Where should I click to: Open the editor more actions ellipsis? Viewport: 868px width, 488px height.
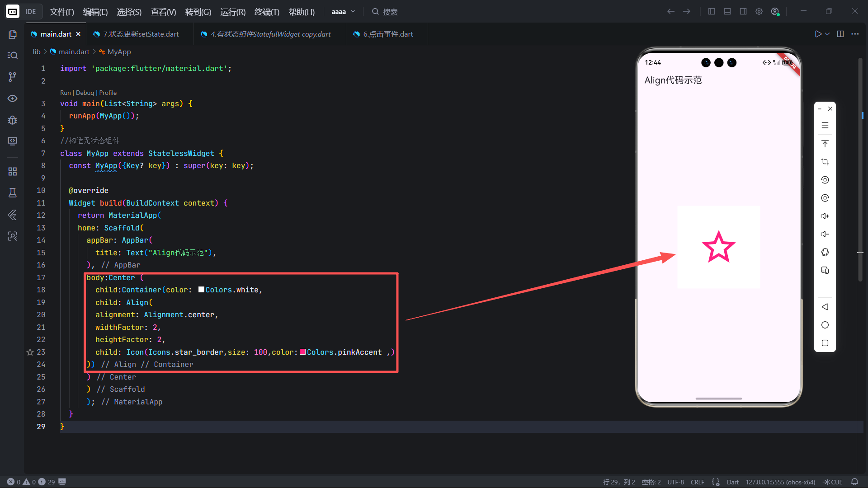tap(855, 34)
